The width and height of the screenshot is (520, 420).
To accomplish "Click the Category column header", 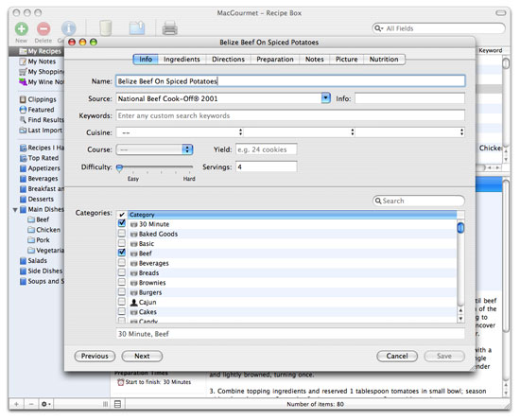I will click(292, 215).
